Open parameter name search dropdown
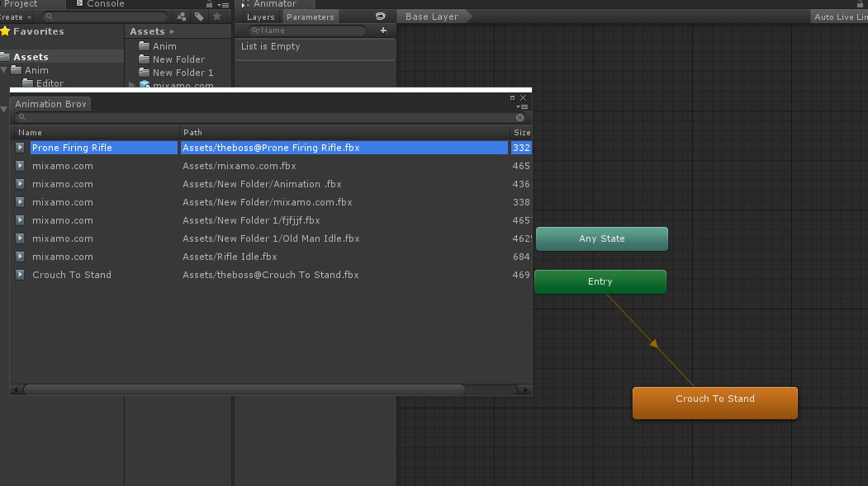 click(x=255, y=31)
